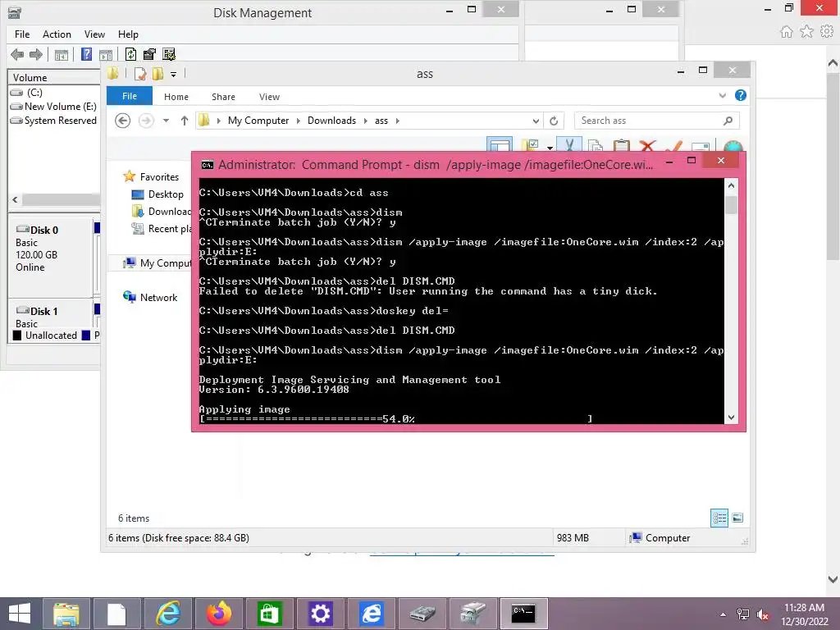
Task: Select Disk 0 in Disk Management
Action: 50,257
